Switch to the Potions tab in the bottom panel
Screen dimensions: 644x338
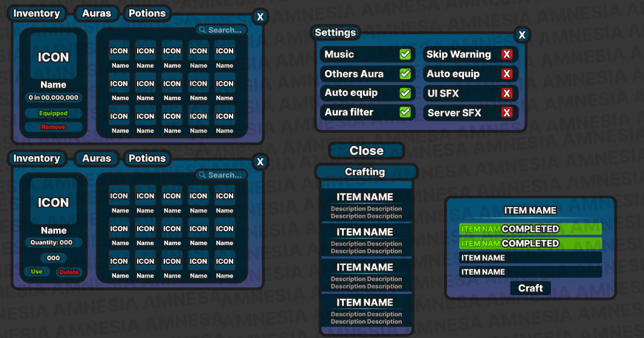147,158
